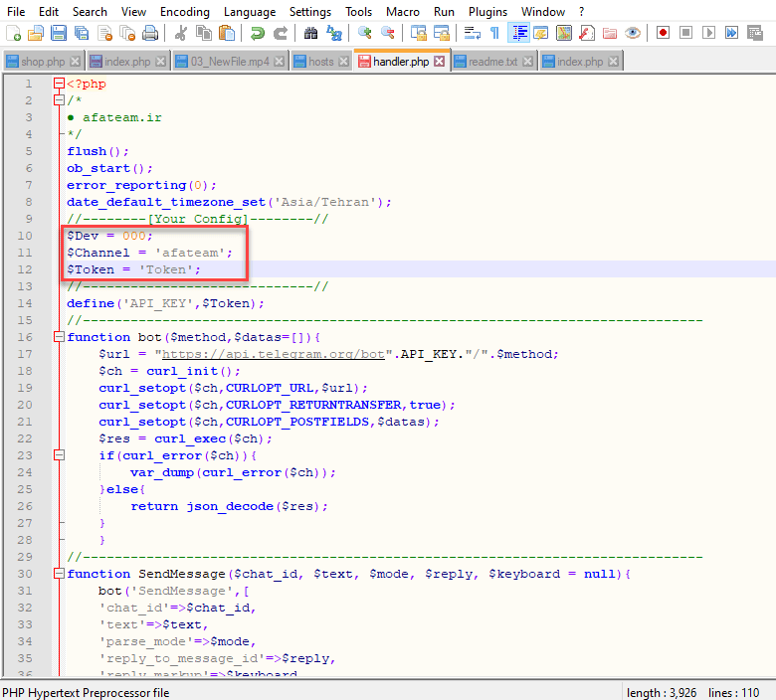Open the Plugins menu
776x700 pixels.
coord(487,12)
